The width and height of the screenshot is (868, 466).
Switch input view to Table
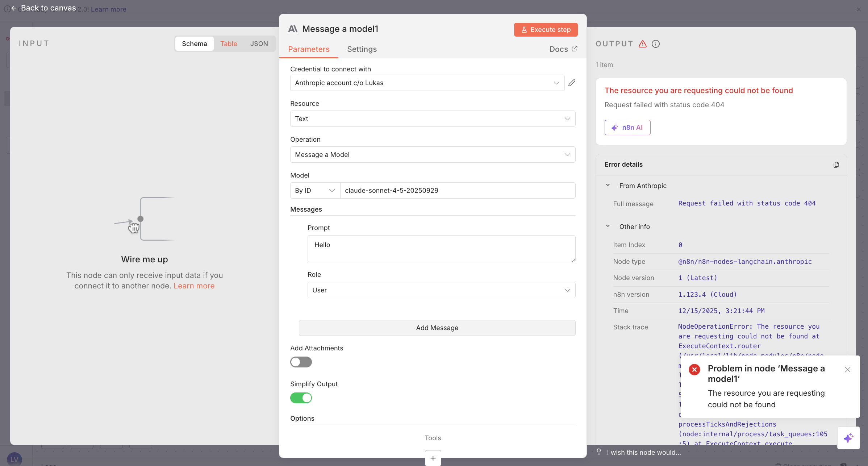click(228, 44)
